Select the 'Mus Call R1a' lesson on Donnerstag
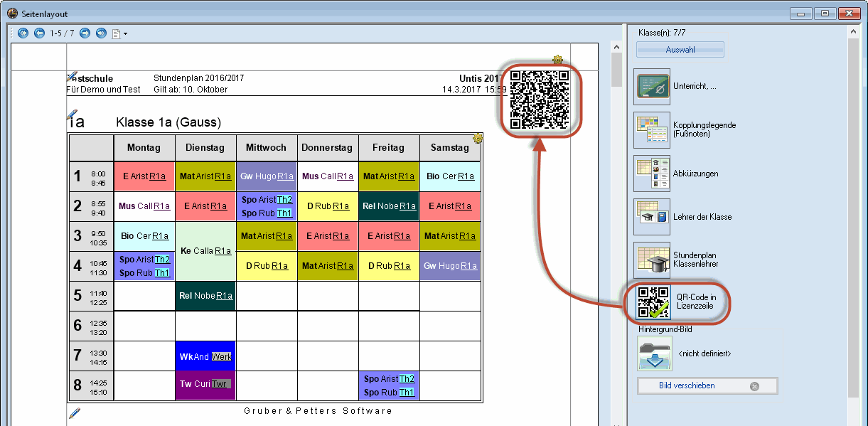The height and width of the screenshot is (426, 868). coord(328,176)
